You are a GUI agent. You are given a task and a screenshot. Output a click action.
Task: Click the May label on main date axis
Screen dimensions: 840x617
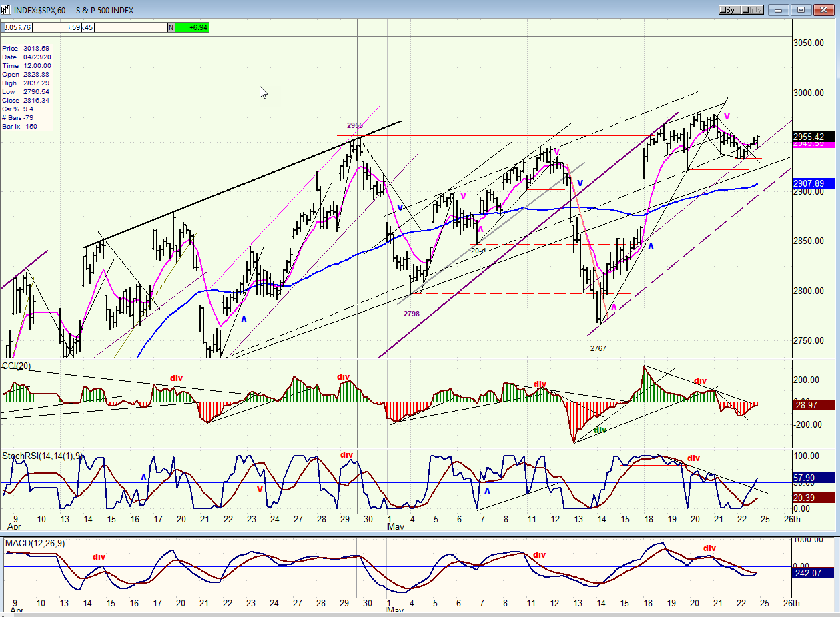396,527
